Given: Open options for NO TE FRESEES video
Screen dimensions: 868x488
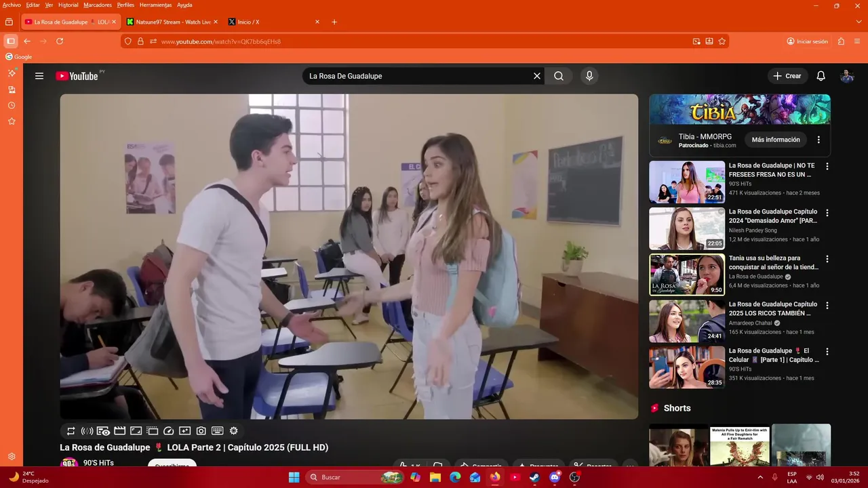Looking at the screenshot, I should coord(827,166).
